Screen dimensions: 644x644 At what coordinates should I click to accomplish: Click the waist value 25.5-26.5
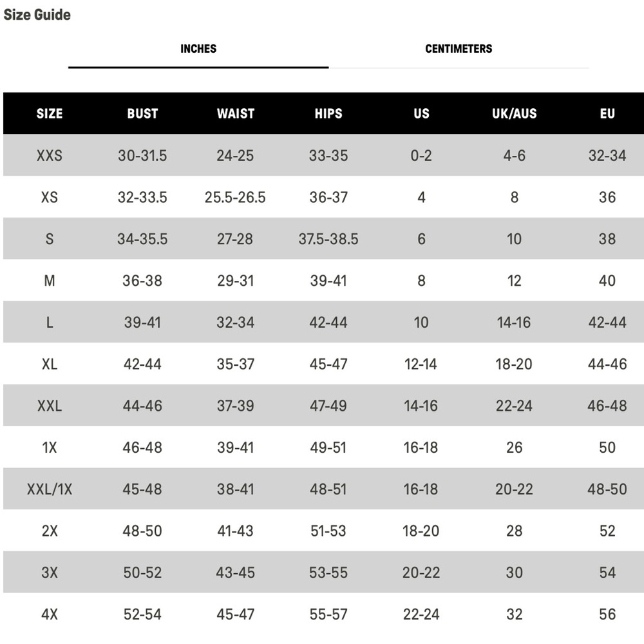pyautogui.click(x=235, y=198)
